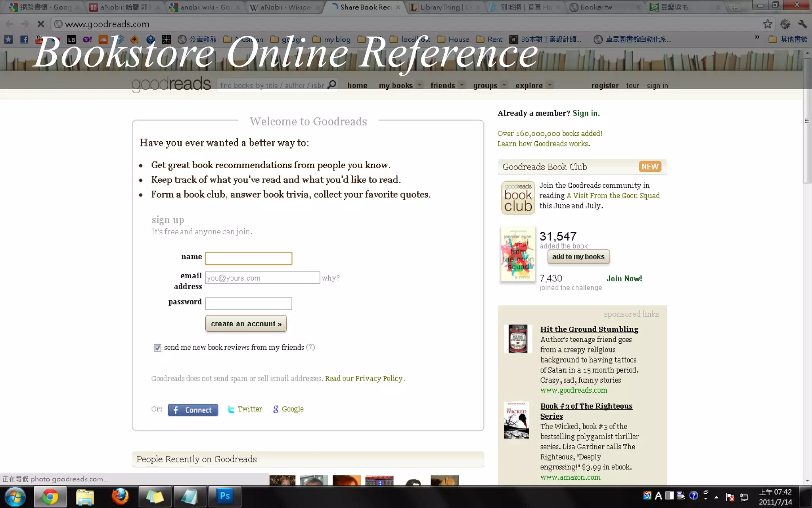Open the 其他書籤 bookmarks folder

[x=788, y=39]
